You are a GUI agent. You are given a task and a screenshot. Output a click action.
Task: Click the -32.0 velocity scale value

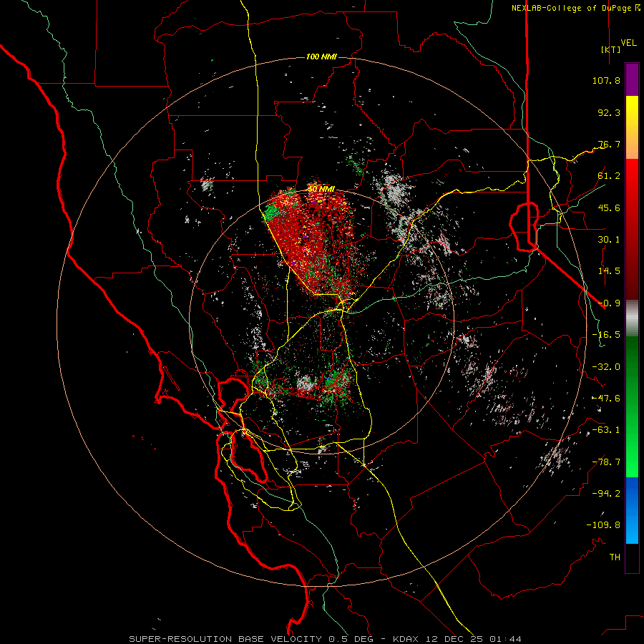click(606, 367)
